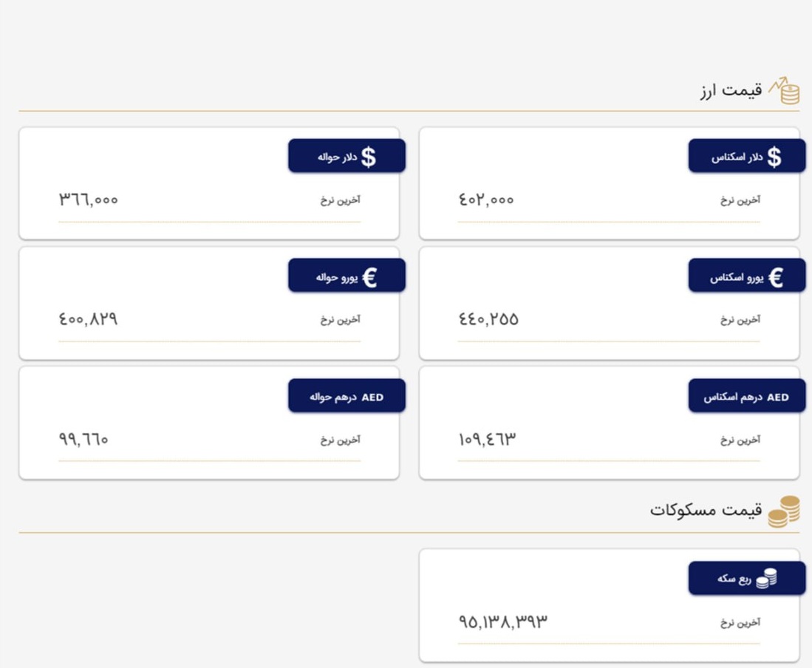
Task: Click the dollar banknote rate ٤٠٢,٠٠٠
Action: tap(485, 200)
